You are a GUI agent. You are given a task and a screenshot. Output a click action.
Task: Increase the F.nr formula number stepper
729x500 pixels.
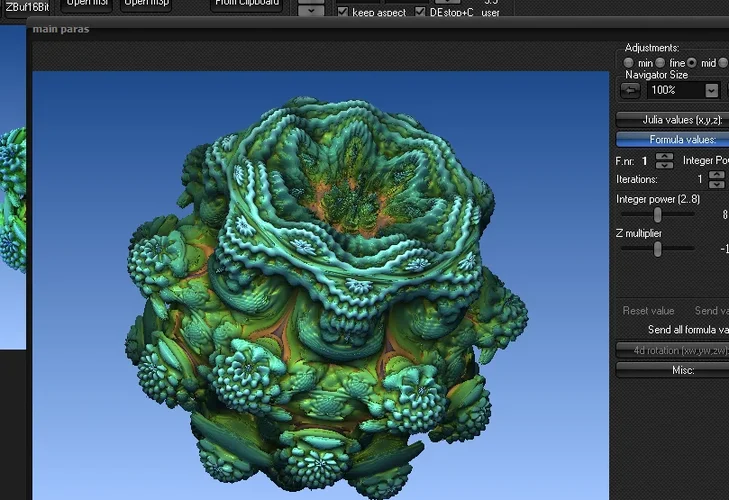[664, 156]
